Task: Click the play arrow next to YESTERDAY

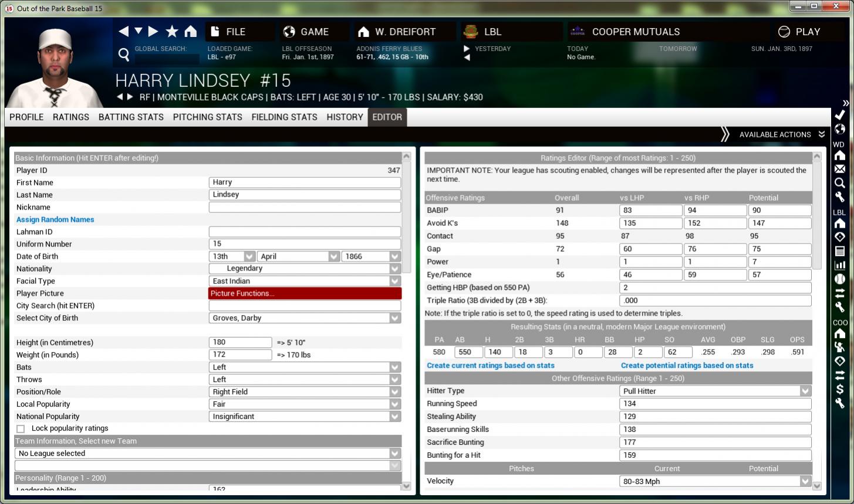Action: (467, 49)
